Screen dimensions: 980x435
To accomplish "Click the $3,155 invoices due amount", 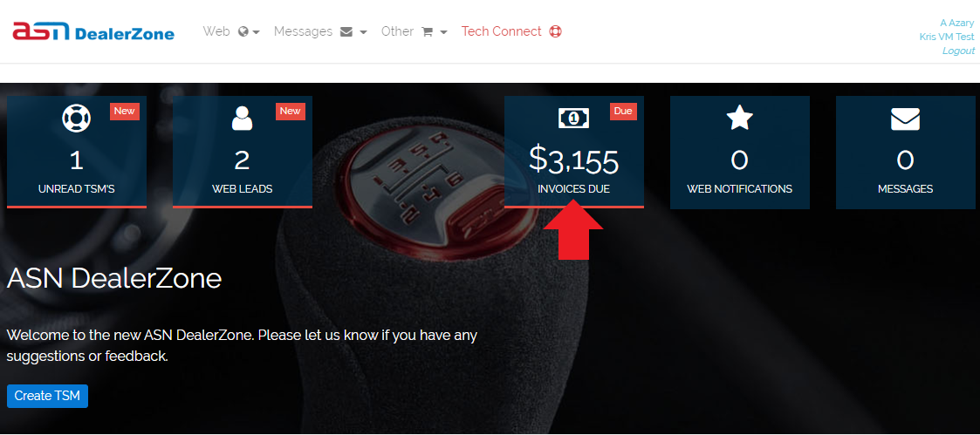I will (573, 160).
